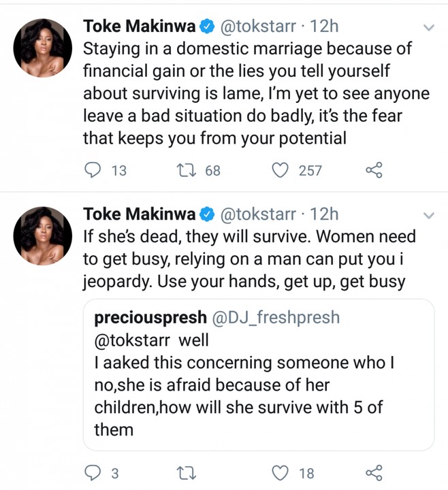Like the tweet with 18 likes
Viewport: 448px width, 490px height.
[x=280, y=473]
